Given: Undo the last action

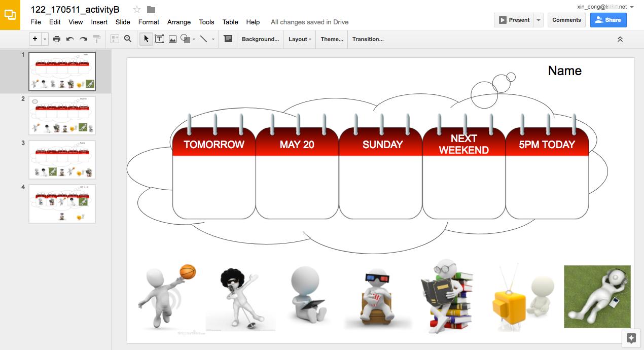Looking at the screenshot, I should point(70,39).
